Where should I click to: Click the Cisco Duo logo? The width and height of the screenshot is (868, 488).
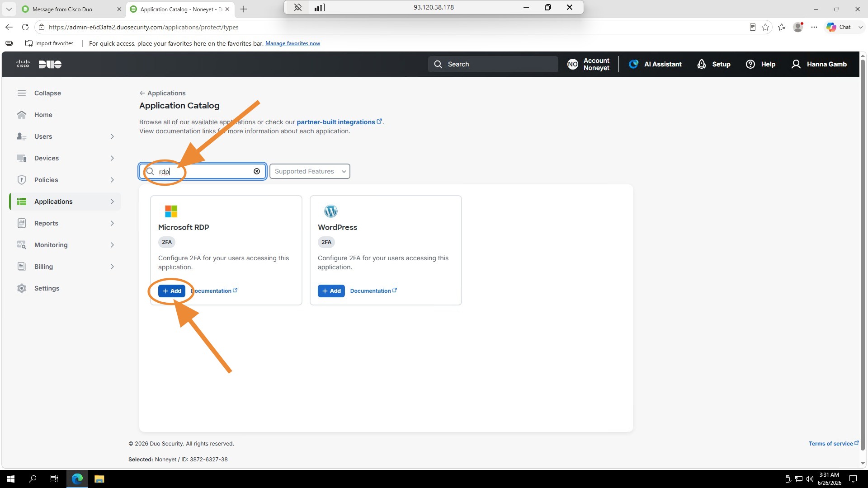point(38,64)
